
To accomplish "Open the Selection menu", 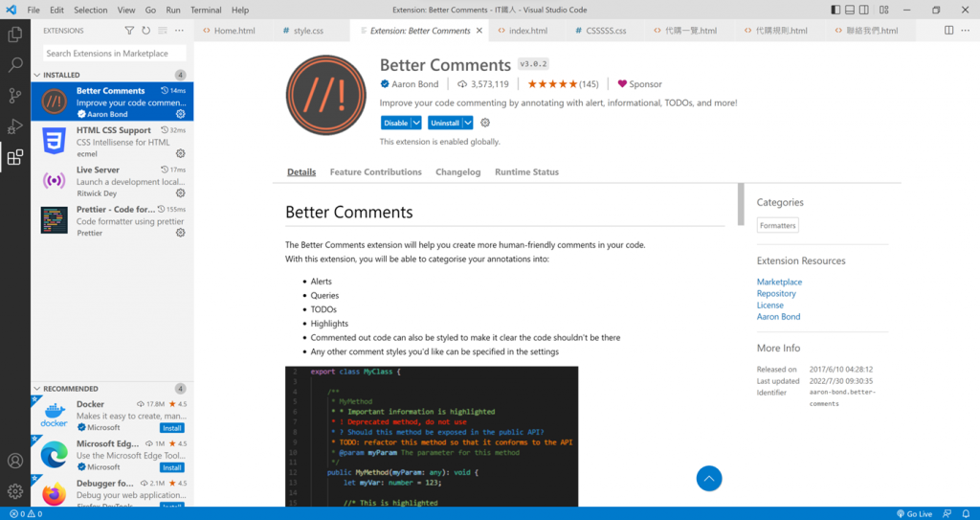I will (x=91, y=10).
